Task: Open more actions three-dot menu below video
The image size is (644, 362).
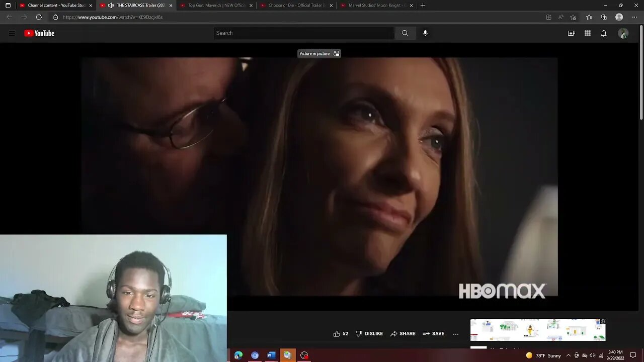Action: point(456,334)
